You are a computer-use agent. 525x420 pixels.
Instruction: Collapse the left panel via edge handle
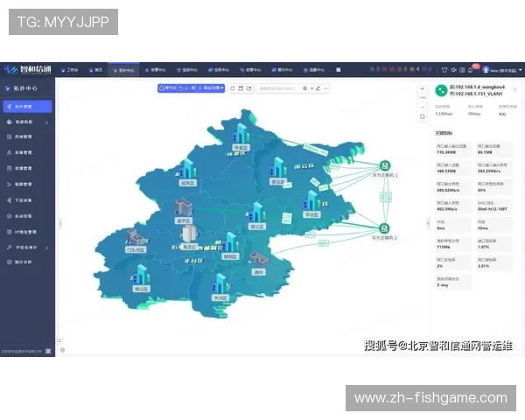pyautogui.click(x=60, y=223)
